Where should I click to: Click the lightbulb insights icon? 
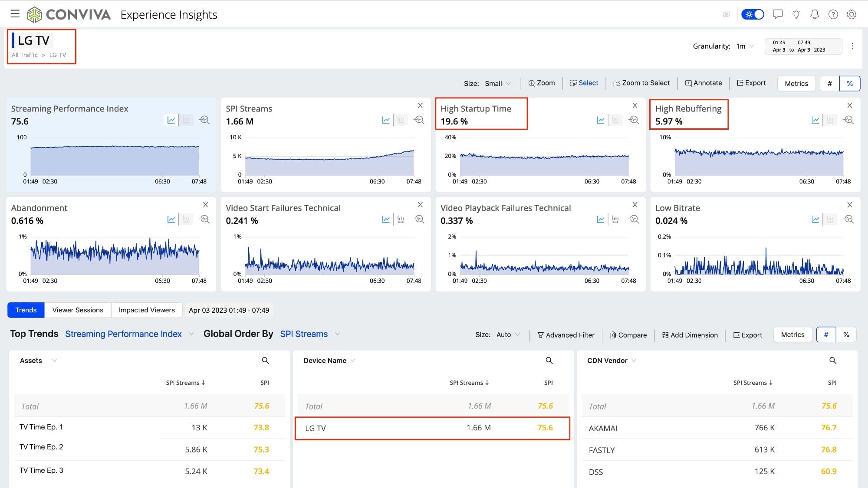pos(796,14)
